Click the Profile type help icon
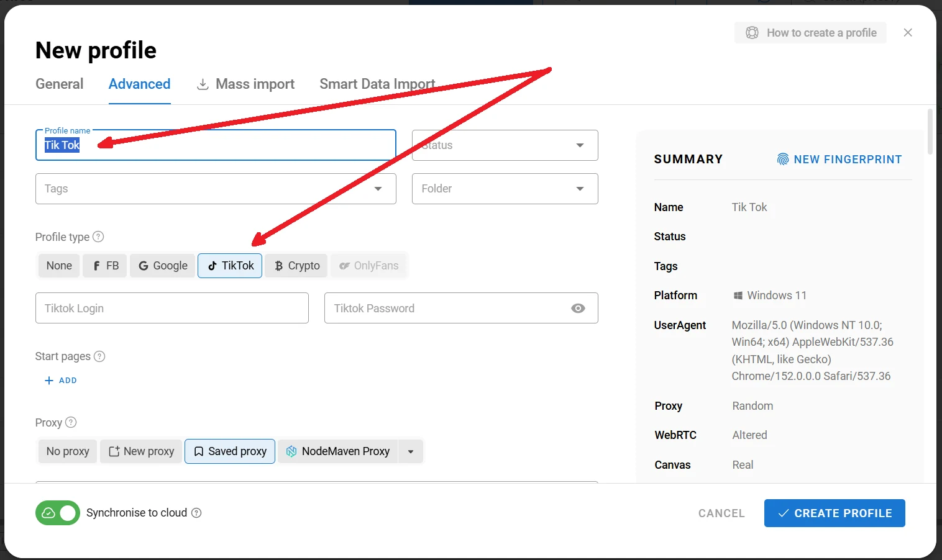942x560 pixels. [x=98, y=237]
